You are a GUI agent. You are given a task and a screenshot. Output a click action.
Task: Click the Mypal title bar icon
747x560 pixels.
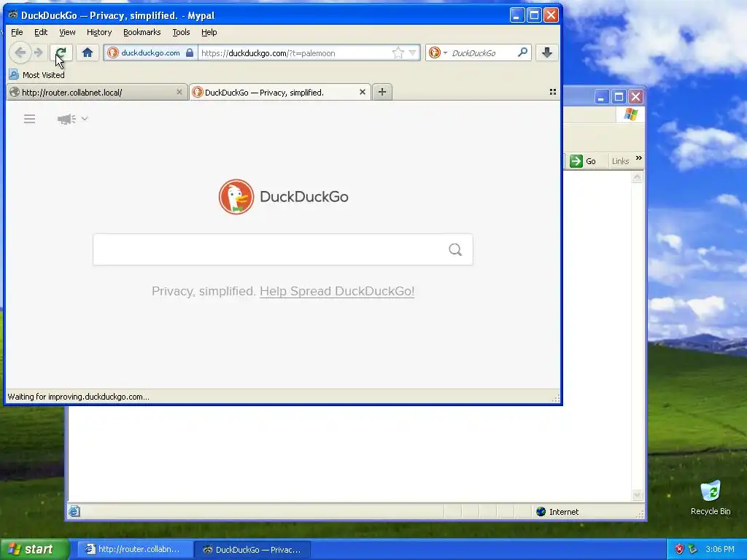(13, 15)
